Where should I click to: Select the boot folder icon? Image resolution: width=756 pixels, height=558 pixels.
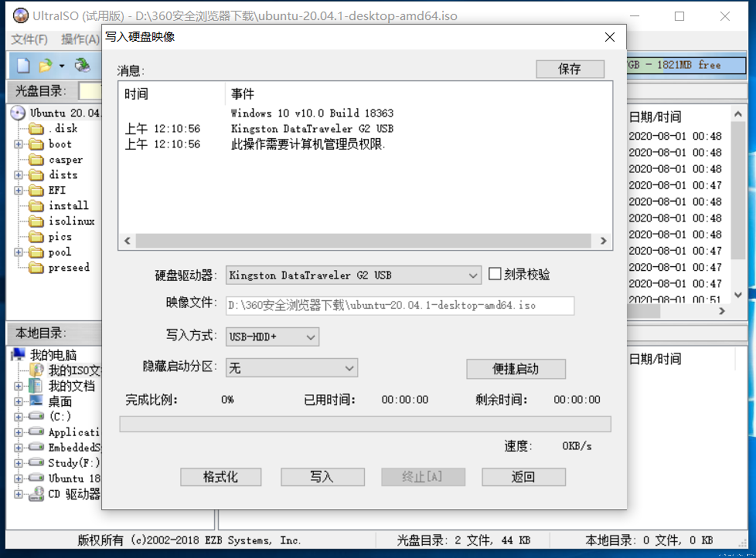pyautogui.click(x=36, y=144)
